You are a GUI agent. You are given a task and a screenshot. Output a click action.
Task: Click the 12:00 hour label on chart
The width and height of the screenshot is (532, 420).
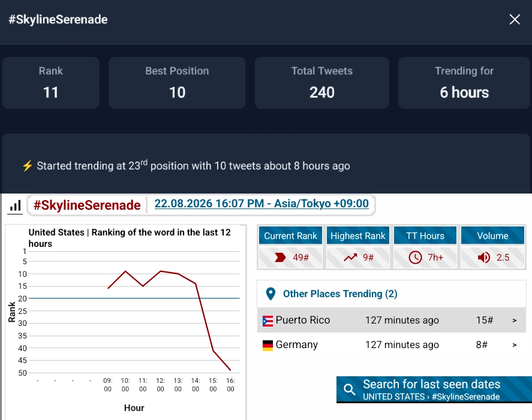[161, 385]
